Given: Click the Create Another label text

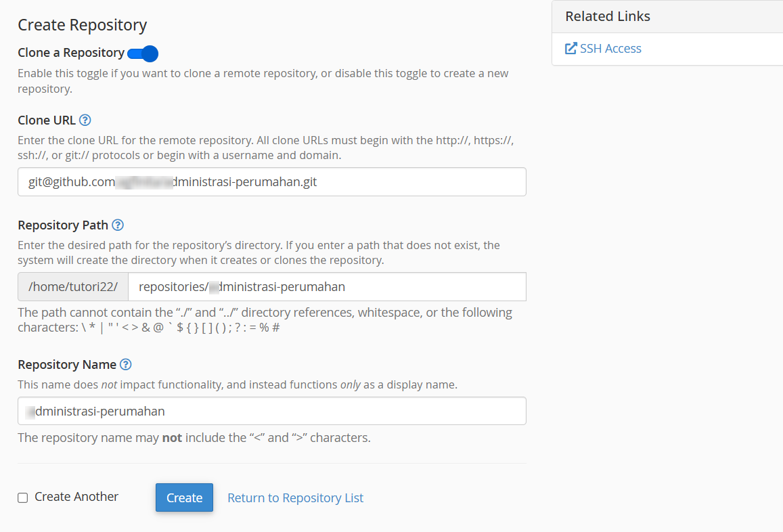Looking at the screenshot, I should click(x=75, y=497).
